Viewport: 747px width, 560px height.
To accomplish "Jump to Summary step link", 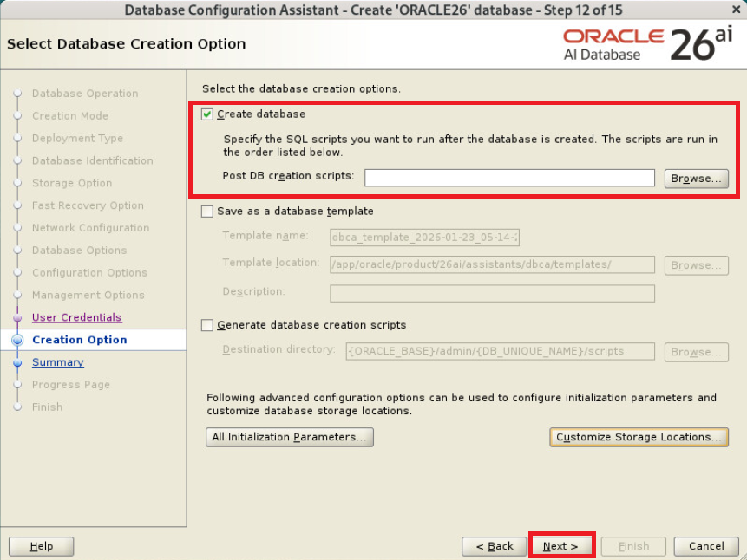I will pyautogui.click(x=57, y=361).
